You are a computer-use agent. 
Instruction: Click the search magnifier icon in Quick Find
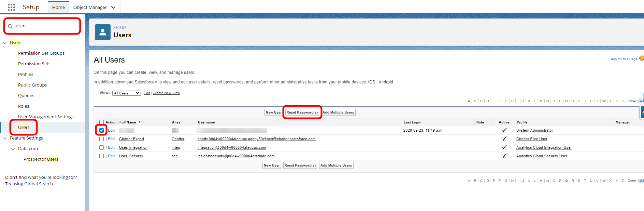click(10, 26)
